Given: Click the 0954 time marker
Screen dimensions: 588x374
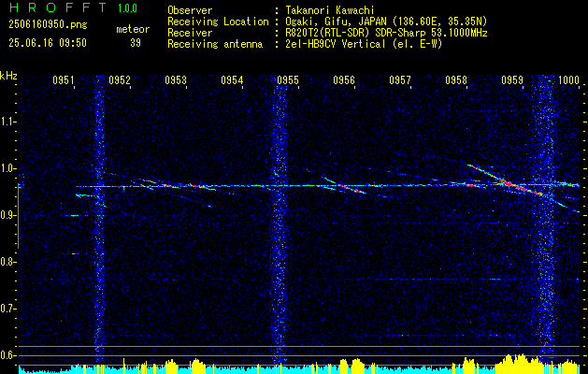Looking at the screenshot, I should coord(232,79).
